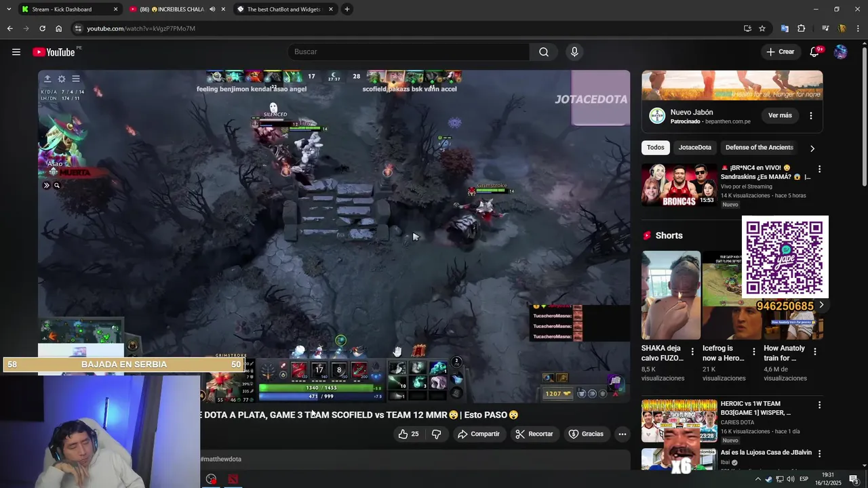Image resolution: width=868 pixels, height=488 pixels.
Task: Click the install app icon in address bar
Action: 747,28
